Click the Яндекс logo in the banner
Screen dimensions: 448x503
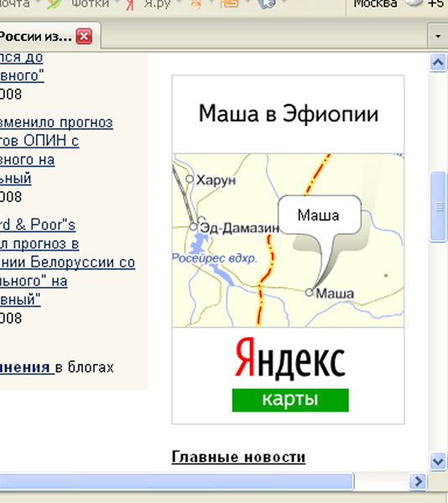click(x=290, y=358)
